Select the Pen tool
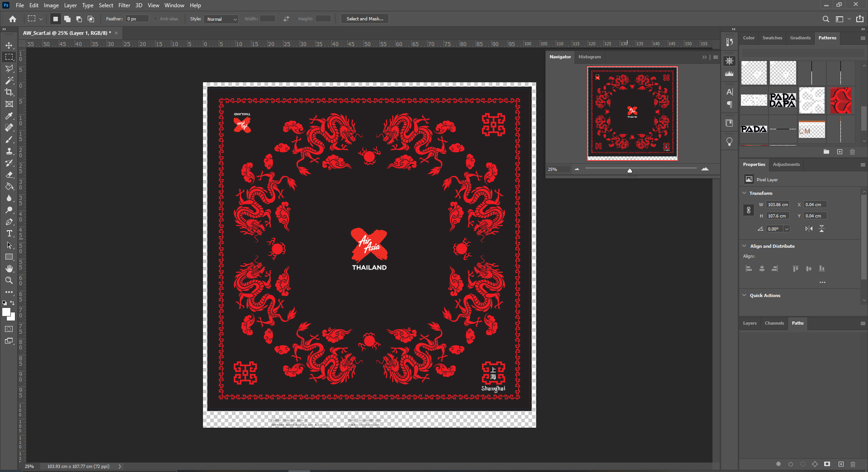Screen dimensions: 868x472 tap(9, 222)
